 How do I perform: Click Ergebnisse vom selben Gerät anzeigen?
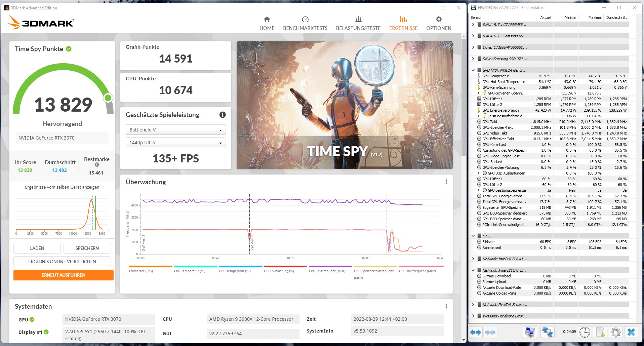tap(62, 187)
